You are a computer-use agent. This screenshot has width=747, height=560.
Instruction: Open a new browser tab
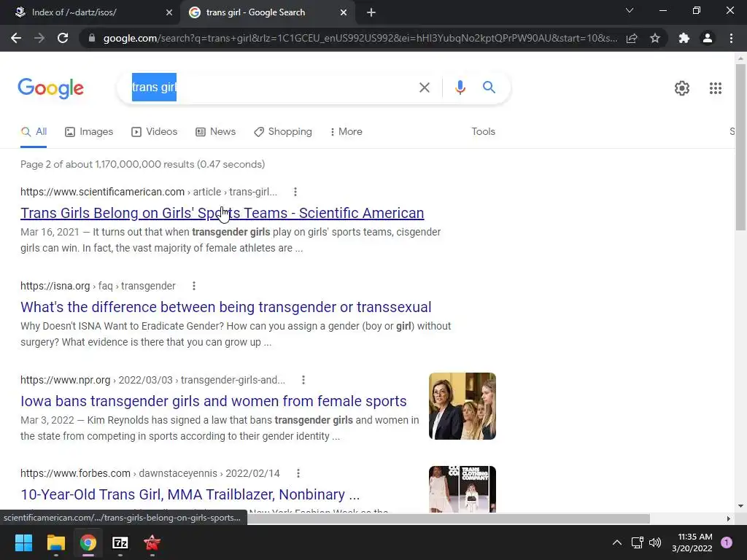click(x=371, y=12)
